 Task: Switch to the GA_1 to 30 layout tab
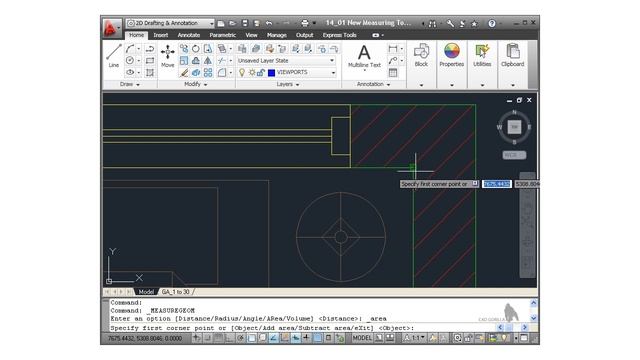[176, 292]
